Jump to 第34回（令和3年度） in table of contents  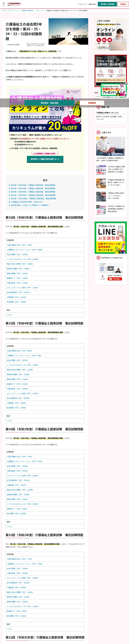click(x=33, y=192)
